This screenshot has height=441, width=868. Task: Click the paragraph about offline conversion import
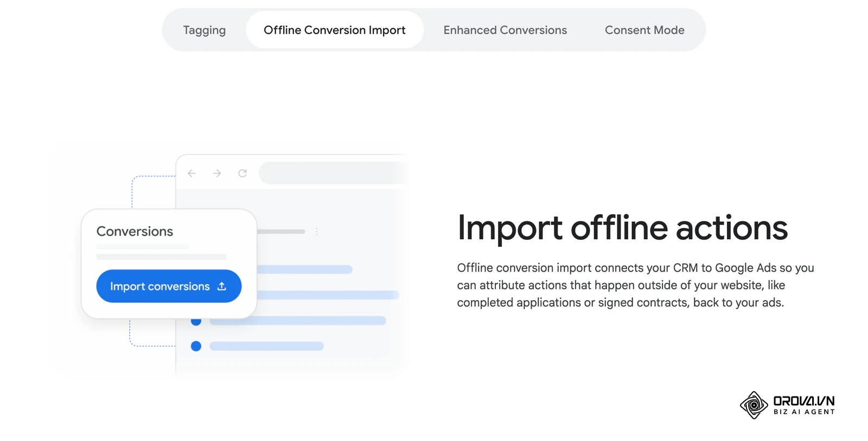pyautogui.click(x=635, y=285)
